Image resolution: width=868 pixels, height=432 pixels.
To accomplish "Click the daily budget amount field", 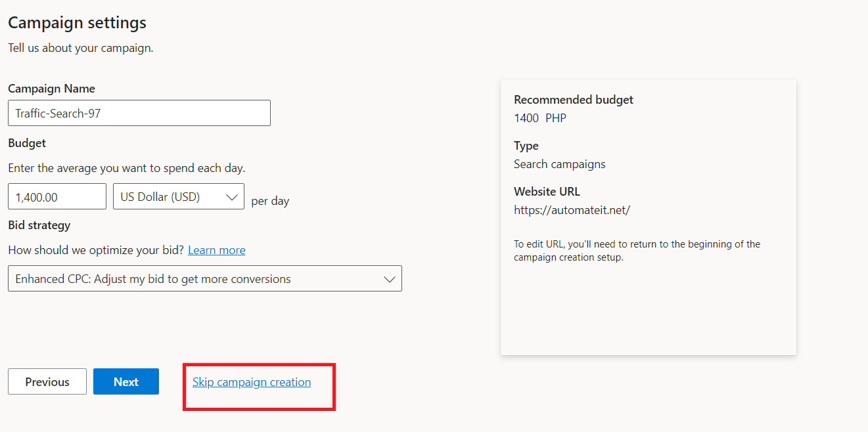I will click(57, 196).
